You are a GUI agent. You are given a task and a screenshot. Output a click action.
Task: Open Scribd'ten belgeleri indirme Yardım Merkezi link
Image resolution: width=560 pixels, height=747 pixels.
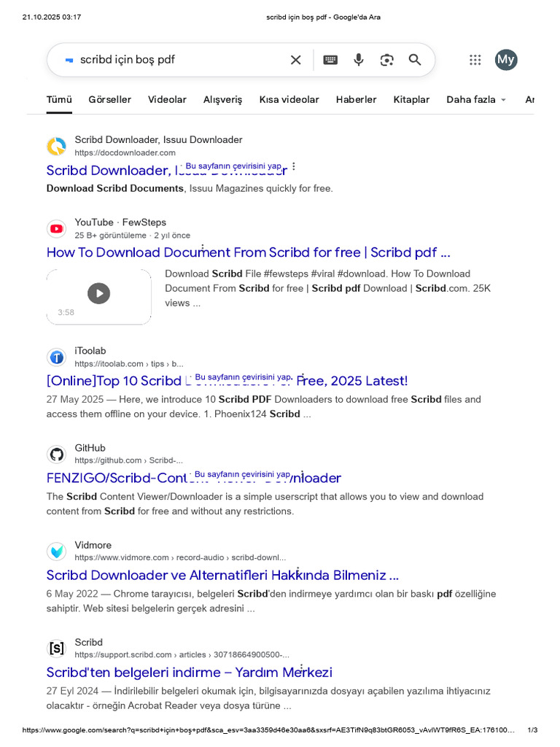tap(189, 673)
